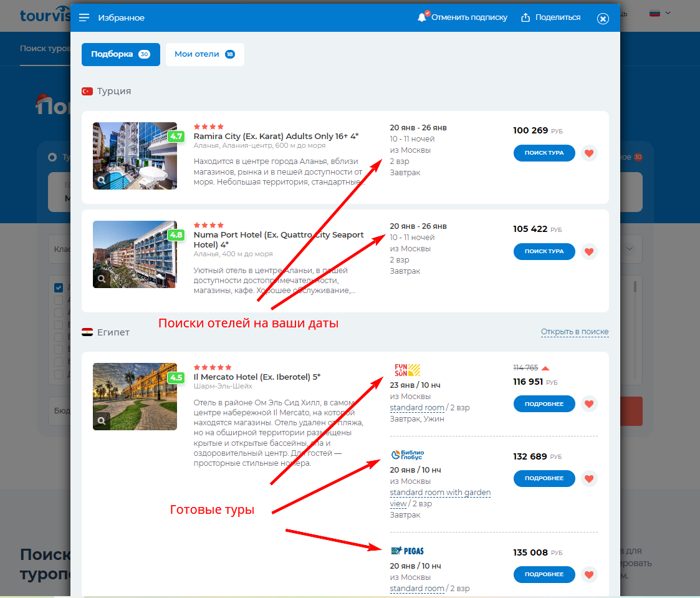
Task: Click the 4.5 rating badge on Il Mercato
Action: tap(176, 377)
